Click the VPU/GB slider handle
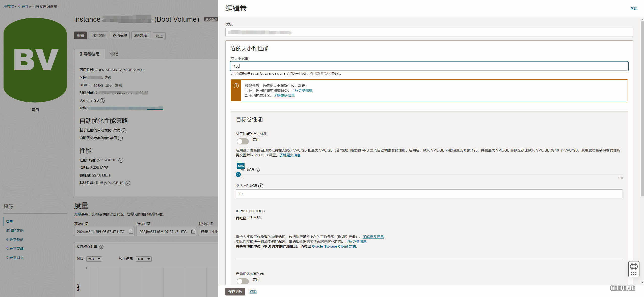Screen dimensions: 644x297 238,174
